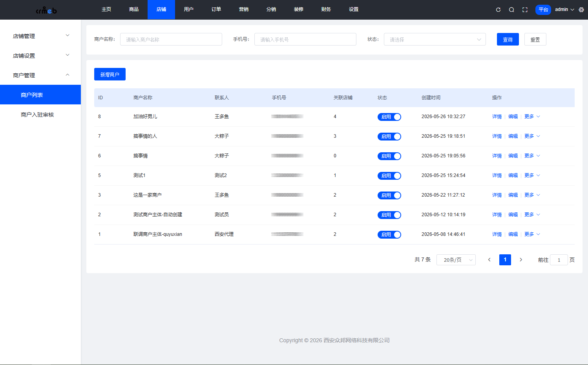
Task: Click the 查询 search button
Action: [508, 39]
